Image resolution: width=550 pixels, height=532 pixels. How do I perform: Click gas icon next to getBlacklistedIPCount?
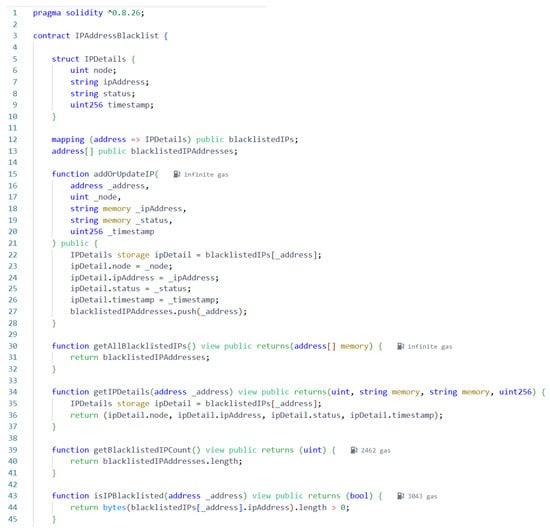click(354, 450)
